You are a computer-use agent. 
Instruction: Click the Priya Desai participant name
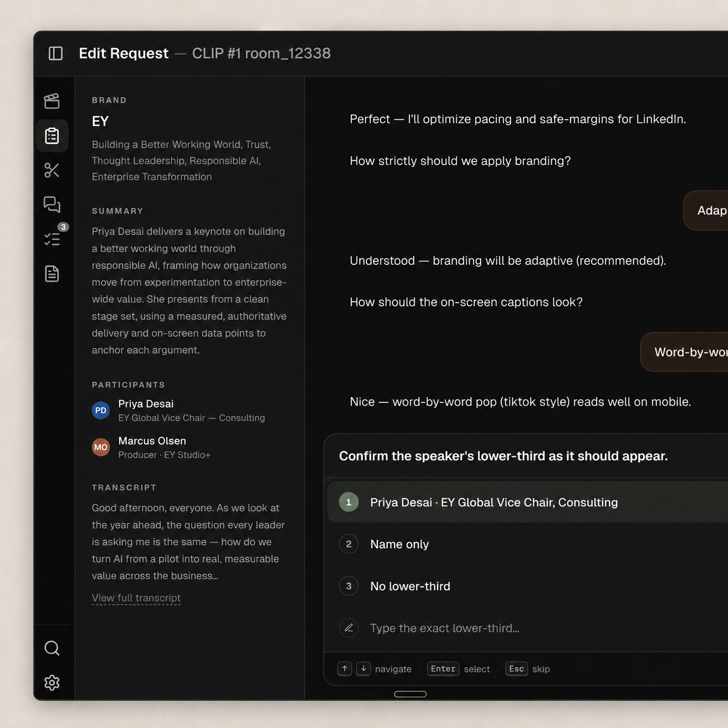coord(146,403)
